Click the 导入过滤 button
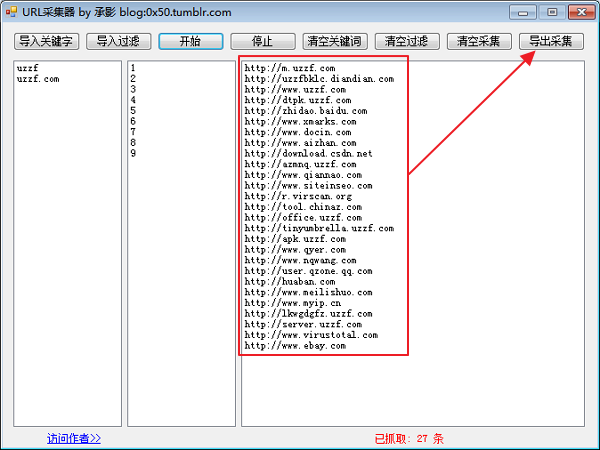 [119, 41]
